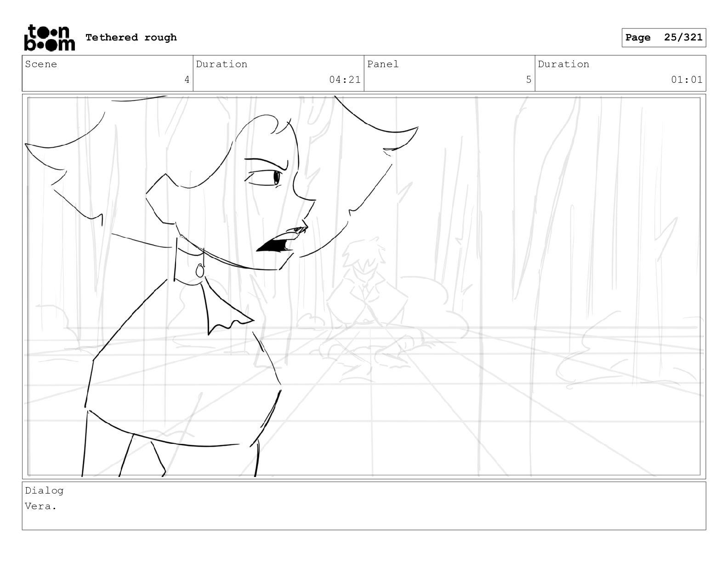Select the 'Tethered rough' project title

click(131, 38)
